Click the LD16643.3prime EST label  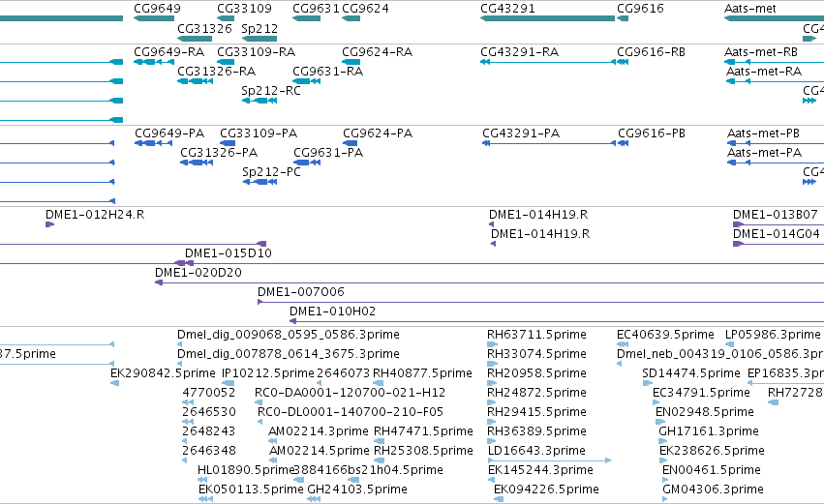coord(536,451)
